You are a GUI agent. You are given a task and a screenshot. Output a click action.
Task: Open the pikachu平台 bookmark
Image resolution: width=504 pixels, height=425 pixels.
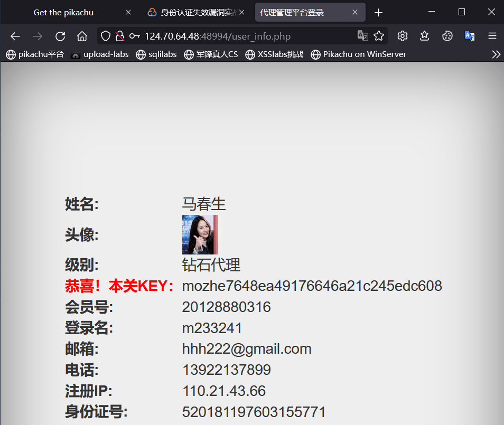click(35, 54)
